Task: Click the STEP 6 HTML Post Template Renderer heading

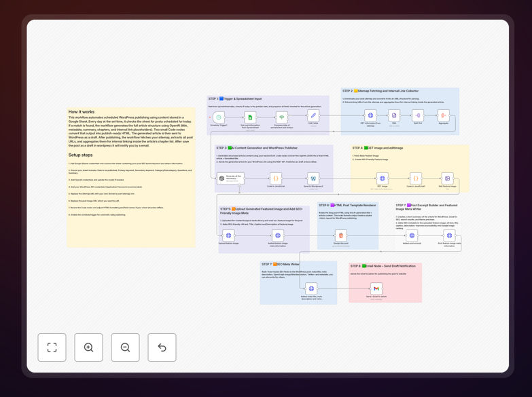Action: 347,205
